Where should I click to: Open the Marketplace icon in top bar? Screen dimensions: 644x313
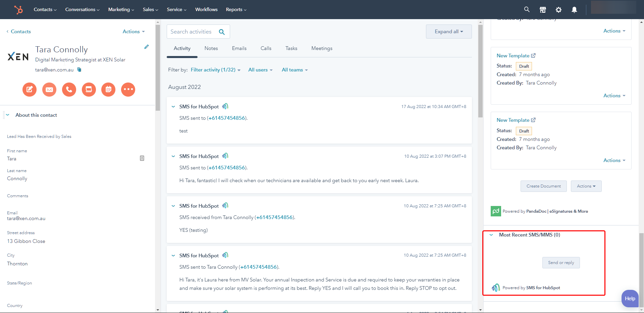(543, 10)
